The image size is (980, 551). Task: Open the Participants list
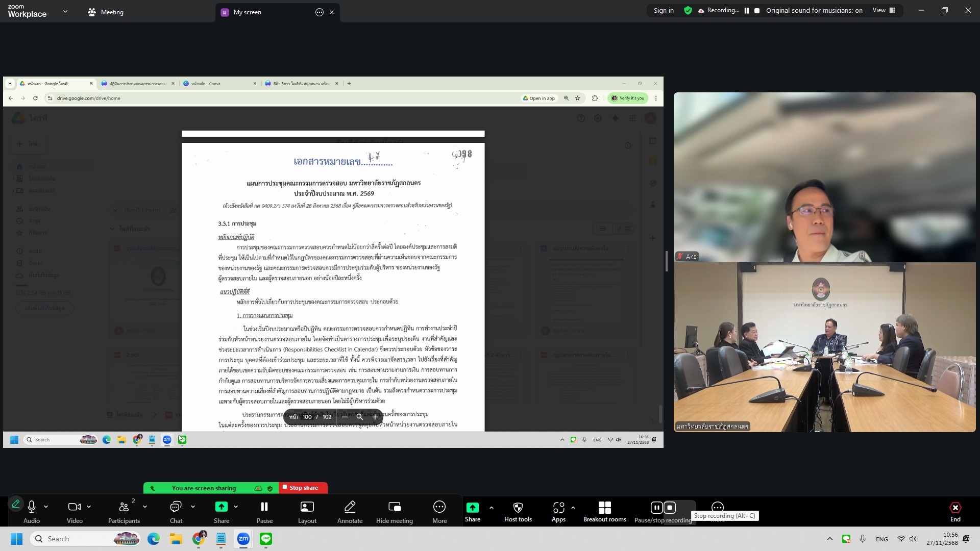[124, 507]
